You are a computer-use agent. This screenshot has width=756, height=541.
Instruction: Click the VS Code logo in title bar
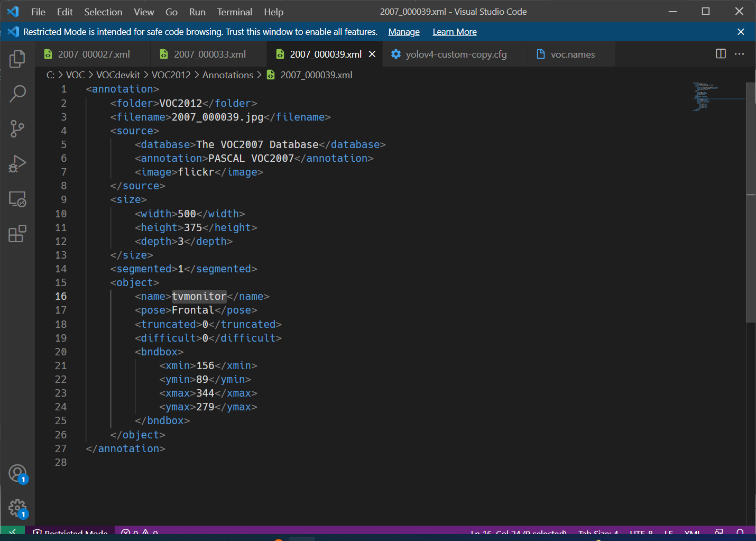pyautogui.click(x=13, y=12)
